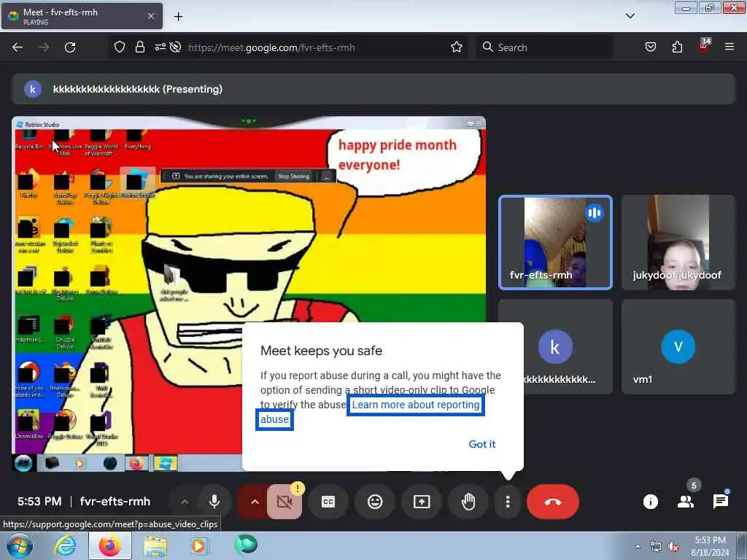Select the vm1 participant tile

pyautogui.click(x=678, y=346)
